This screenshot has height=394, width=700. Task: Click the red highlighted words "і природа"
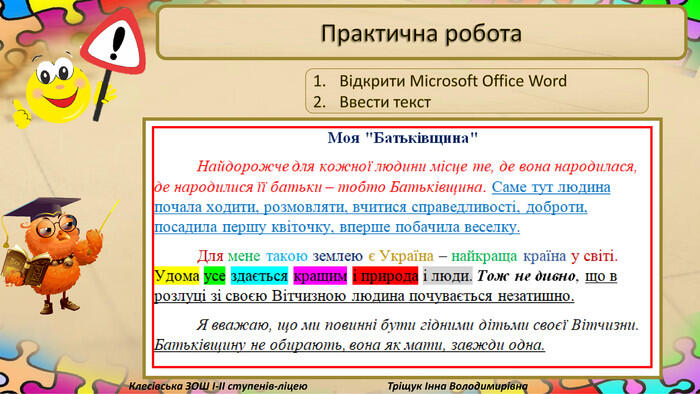click(385, 276)
